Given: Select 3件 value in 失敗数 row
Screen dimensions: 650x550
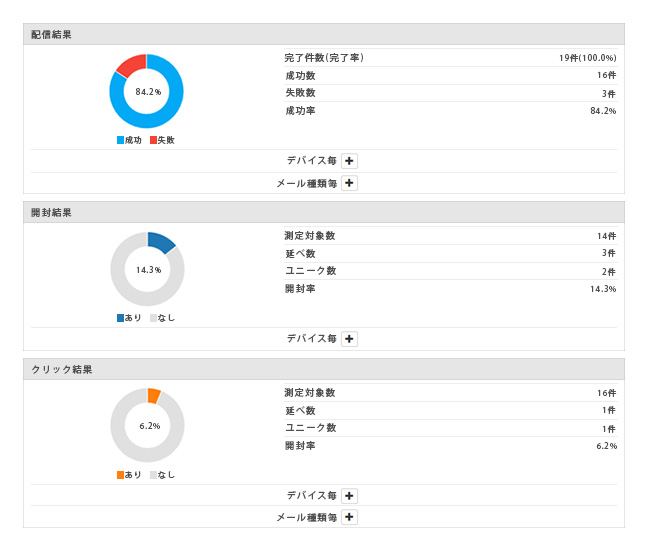Looking at the screenshot, I should pyautogui.click(x=609, y=94).
